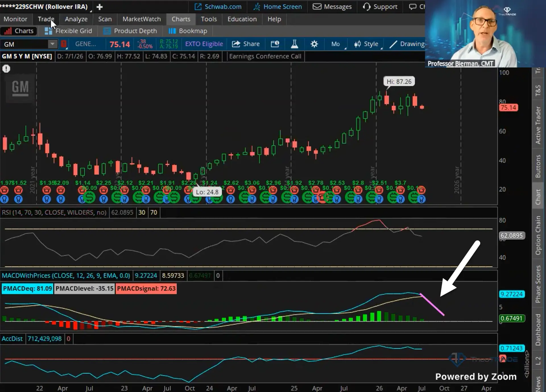Click the MACD value 9.27224 in header
The width and height of the screenshot is (546, 392).
[146, 276]
